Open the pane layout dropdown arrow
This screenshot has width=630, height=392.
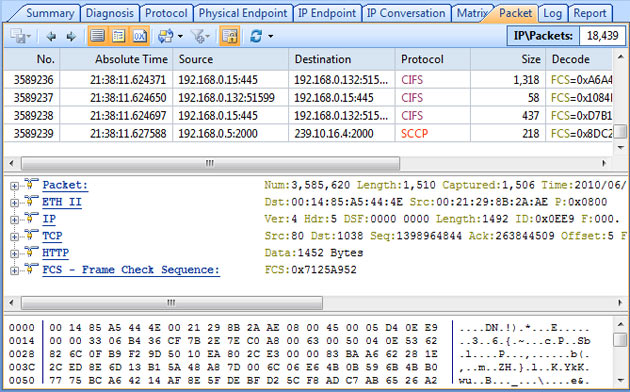click(180, 37)
